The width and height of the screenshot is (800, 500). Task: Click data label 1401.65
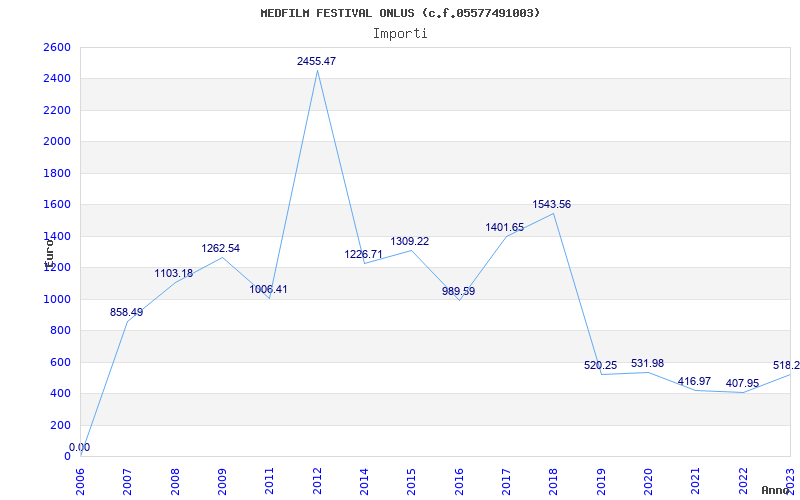coord(505,228)
